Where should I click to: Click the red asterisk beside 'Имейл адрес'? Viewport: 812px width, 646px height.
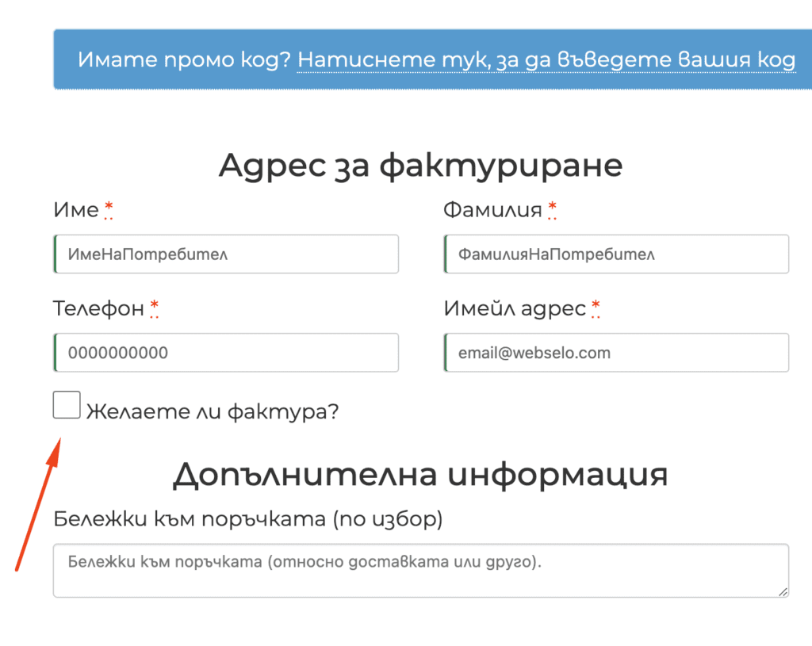595,308
